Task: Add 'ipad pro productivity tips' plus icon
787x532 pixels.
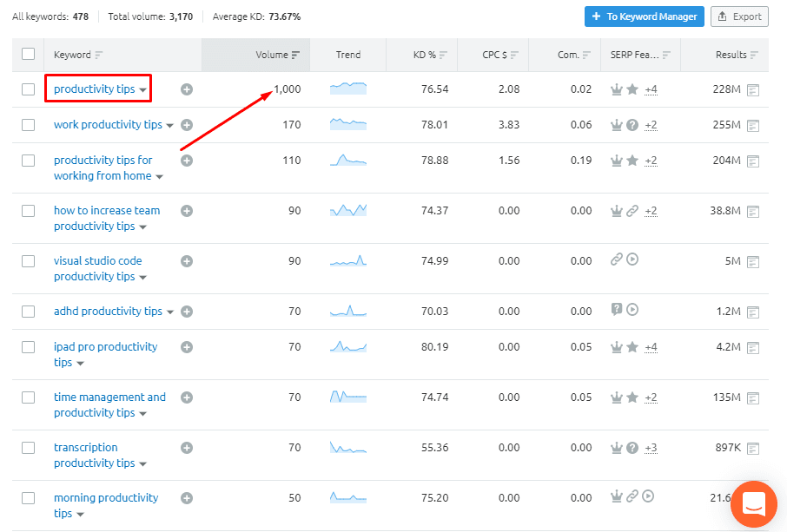Action: click(187, 347)
